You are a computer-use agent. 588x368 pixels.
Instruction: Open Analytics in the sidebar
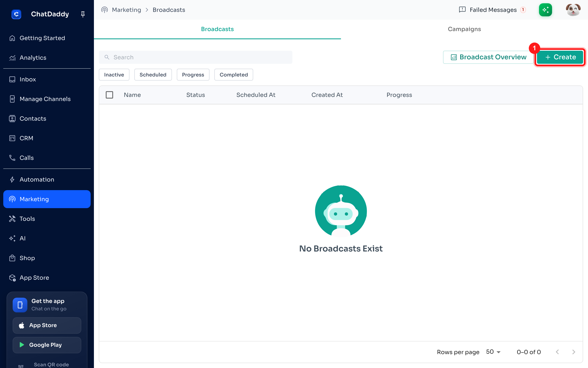(x=47, y=58)
